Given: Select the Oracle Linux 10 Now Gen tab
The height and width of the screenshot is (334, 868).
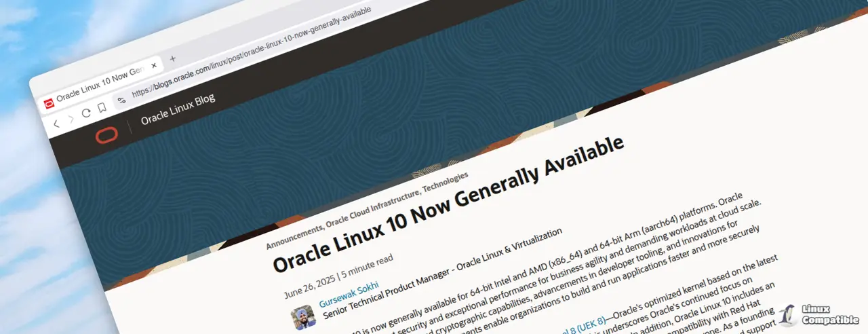Looking at the screenshot, I should tap(100, 85).
